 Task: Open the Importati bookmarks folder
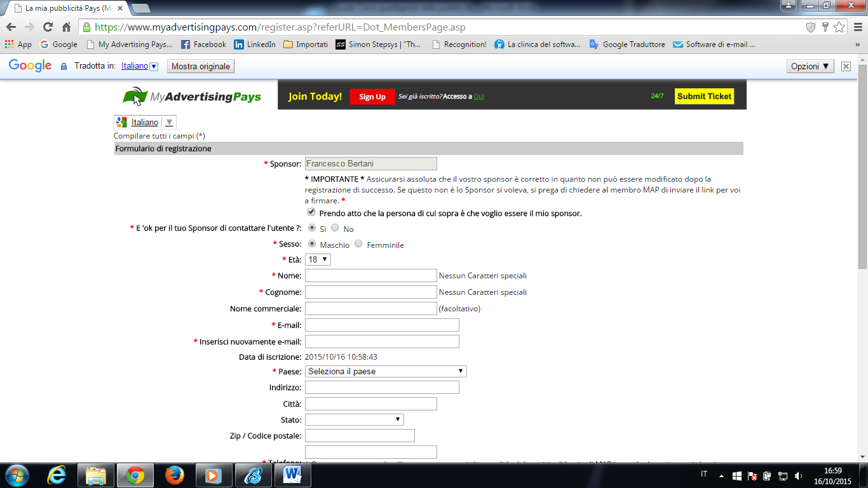tap(306, 44)
